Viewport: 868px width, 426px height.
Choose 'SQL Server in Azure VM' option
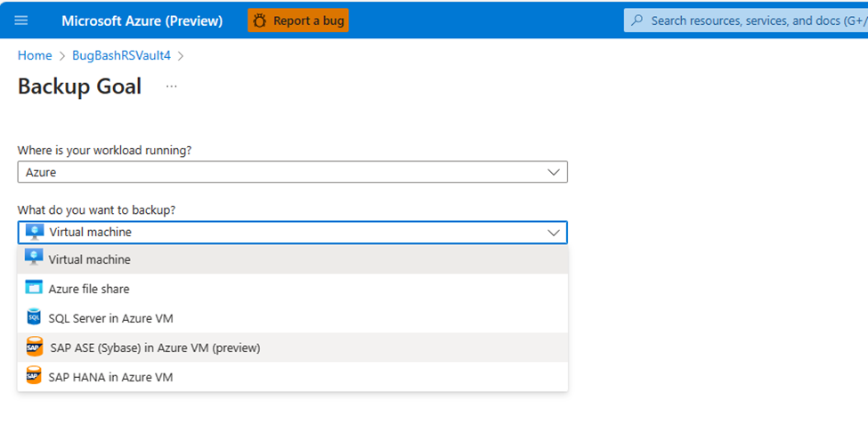(x=111, y=318)
